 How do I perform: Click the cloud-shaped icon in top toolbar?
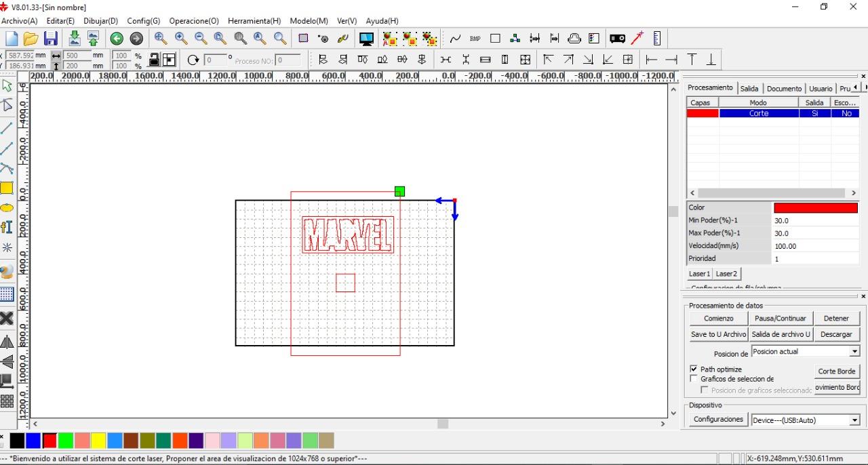click(574, 39)
